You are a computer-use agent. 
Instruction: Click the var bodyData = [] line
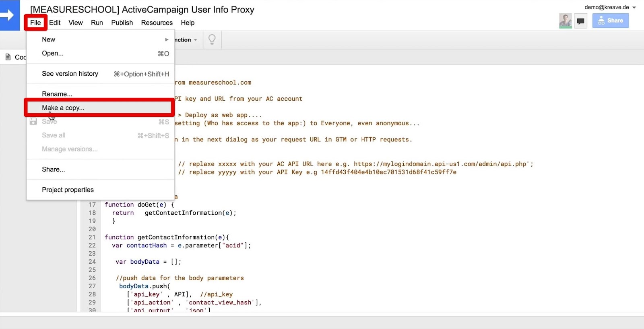(148, 262)
